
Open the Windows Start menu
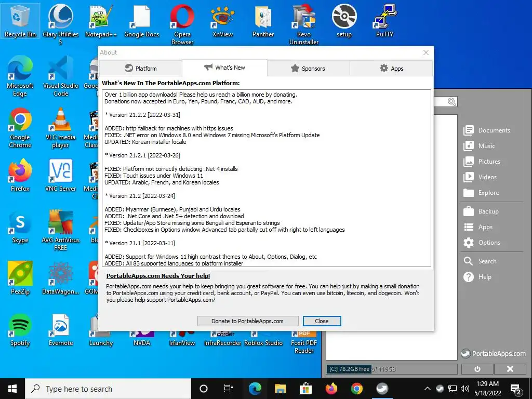pyautogui.click(x=12, y=389)
